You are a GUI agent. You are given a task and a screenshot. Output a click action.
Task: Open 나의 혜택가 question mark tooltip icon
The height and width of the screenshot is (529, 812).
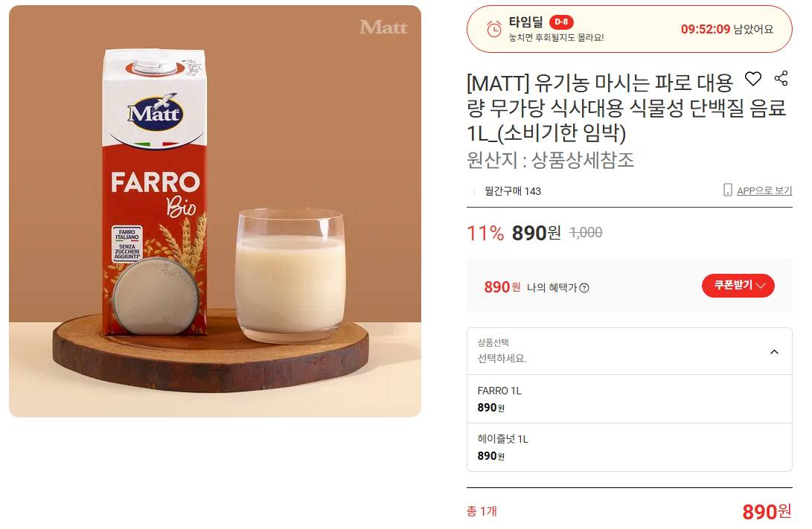click(585, 288)
